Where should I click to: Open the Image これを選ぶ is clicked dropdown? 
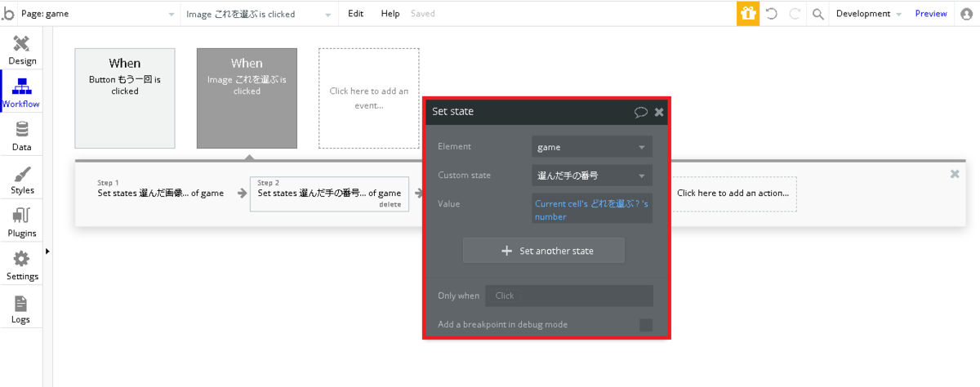[x=260, y=14]
